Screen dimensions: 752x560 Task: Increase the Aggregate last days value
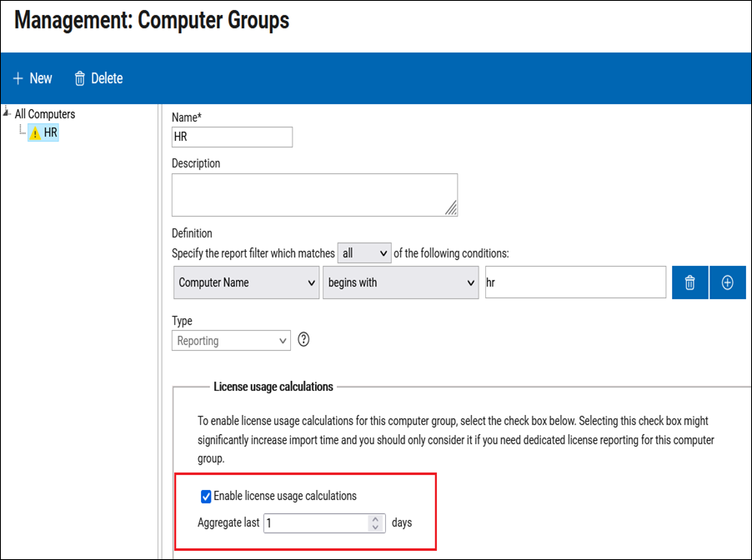tap(375, 519)
